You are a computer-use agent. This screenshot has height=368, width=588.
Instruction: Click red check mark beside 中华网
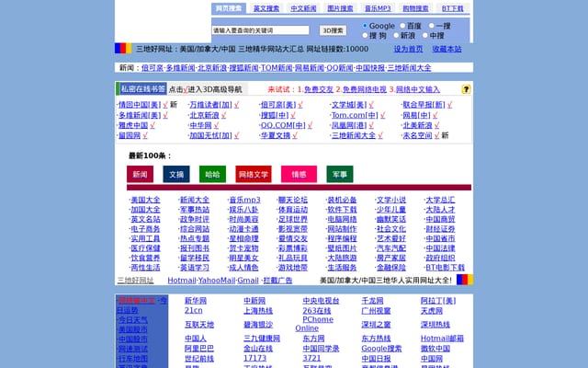pos(217,125)
